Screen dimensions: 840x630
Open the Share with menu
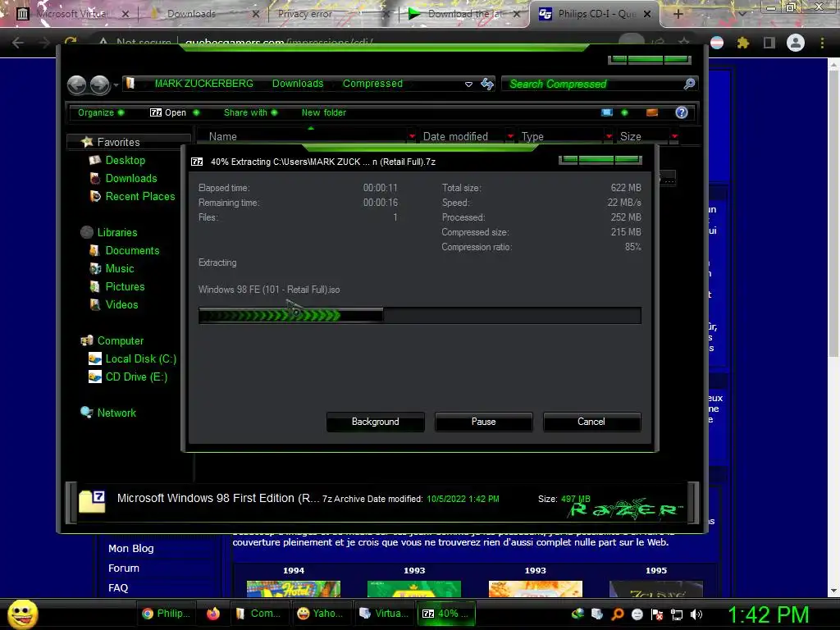[250, 112]
